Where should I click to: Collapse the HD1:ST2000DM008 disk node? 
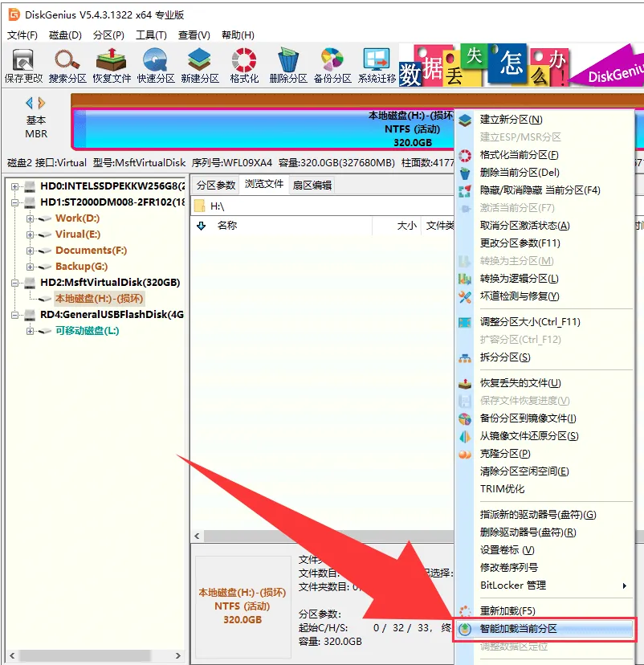pos(14,202)
